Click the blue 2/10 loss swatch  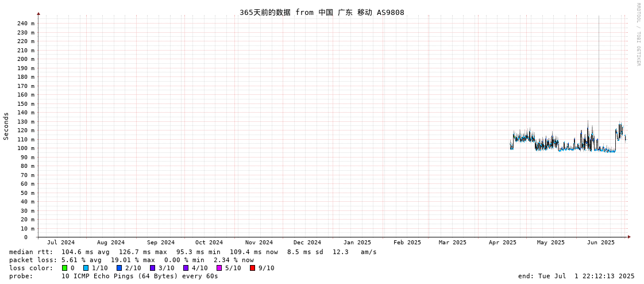(119, 268)
